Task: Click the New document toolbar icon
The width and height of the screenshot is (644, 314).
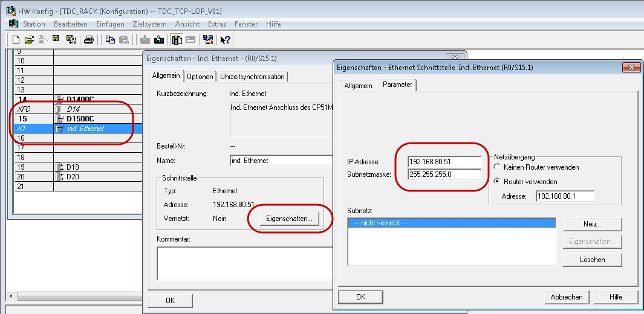Action: pyautogui.click(x=16, y=40)
